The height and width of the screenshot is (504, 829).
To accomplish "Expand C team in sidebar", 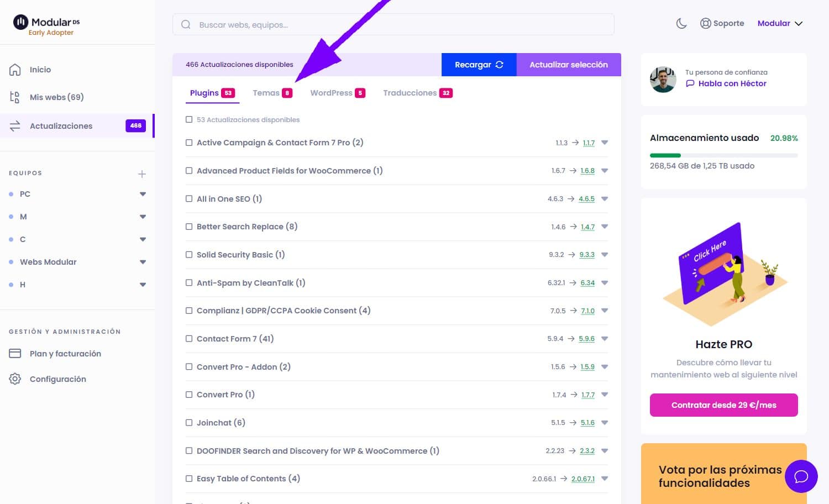I will click(x=143, y=239).
